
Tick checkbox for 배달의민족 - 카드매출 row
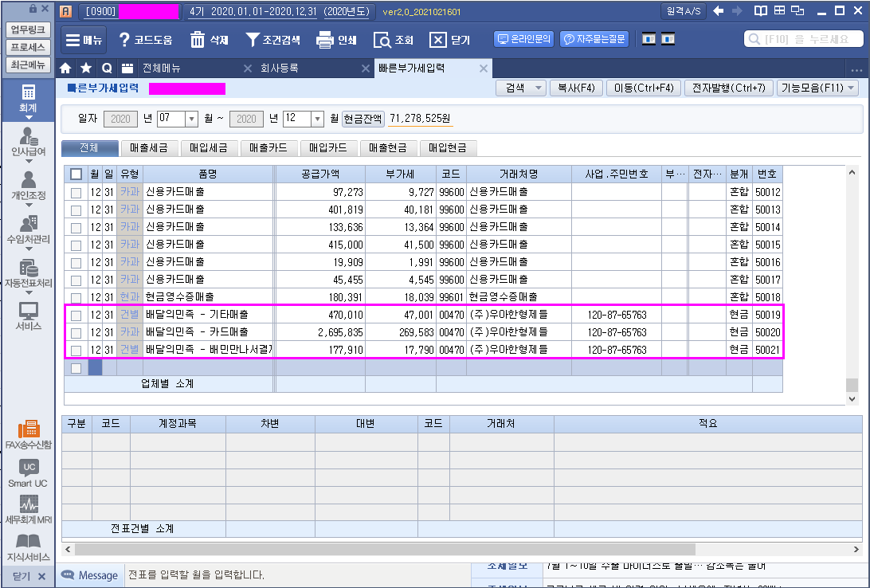[x=76, y=332]
